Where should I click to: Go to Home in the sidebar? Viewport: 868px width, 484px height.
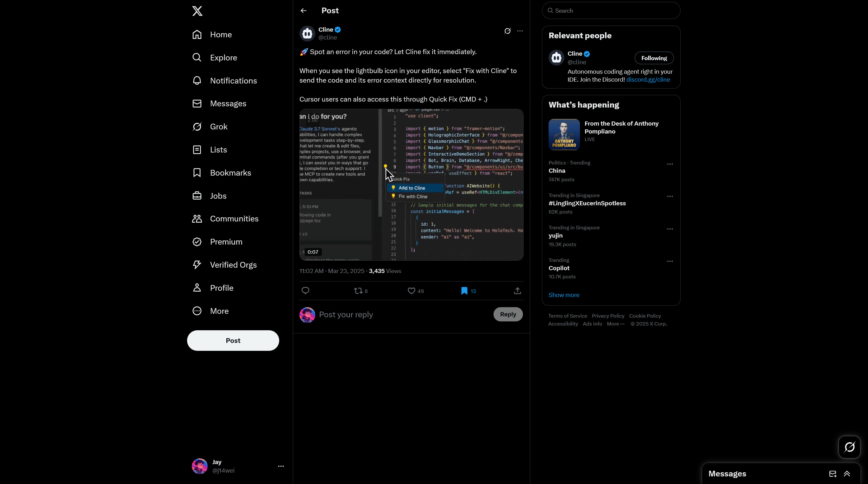click(x=212, y=35)
